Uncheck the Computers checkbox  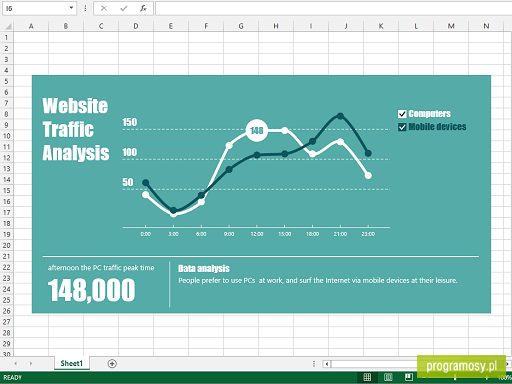click(402, 114)
